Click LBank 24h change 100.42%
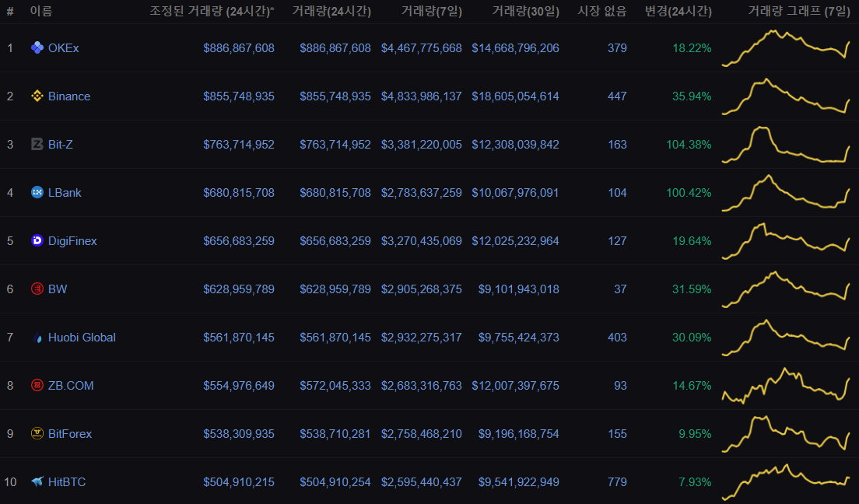Screen dimensions: 859x504 [689, 193]
